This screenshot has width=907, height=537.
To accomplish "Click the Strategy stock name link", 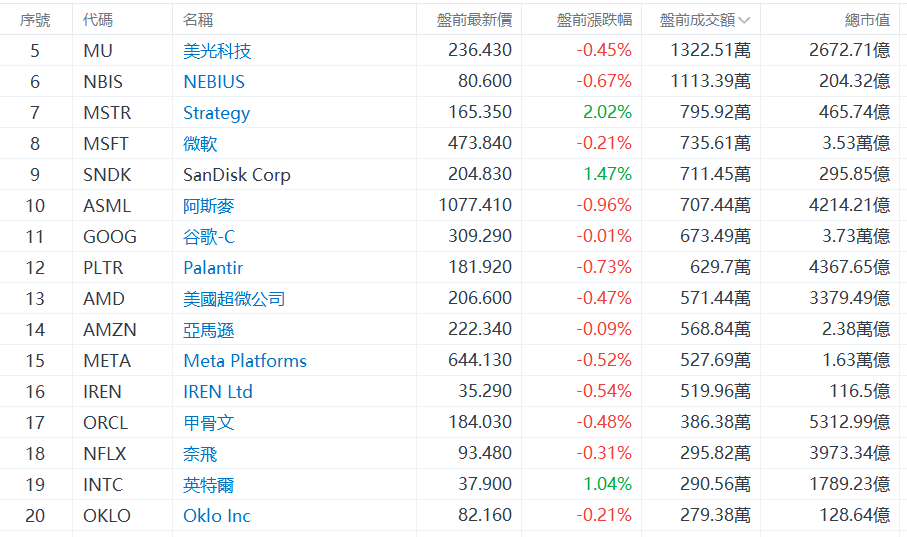I will [216, 113].
